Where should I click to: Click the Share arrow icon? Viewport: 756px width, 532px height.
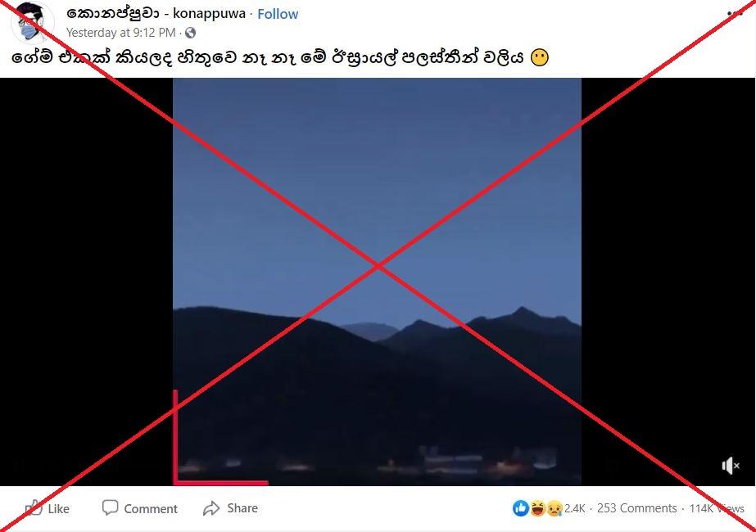click(x=211, y=508)
